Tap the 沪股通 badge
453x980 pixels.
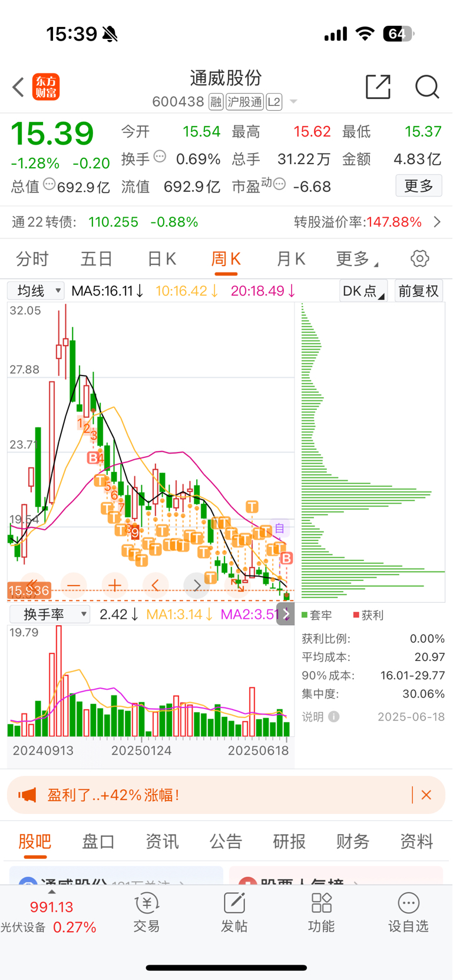245,102
